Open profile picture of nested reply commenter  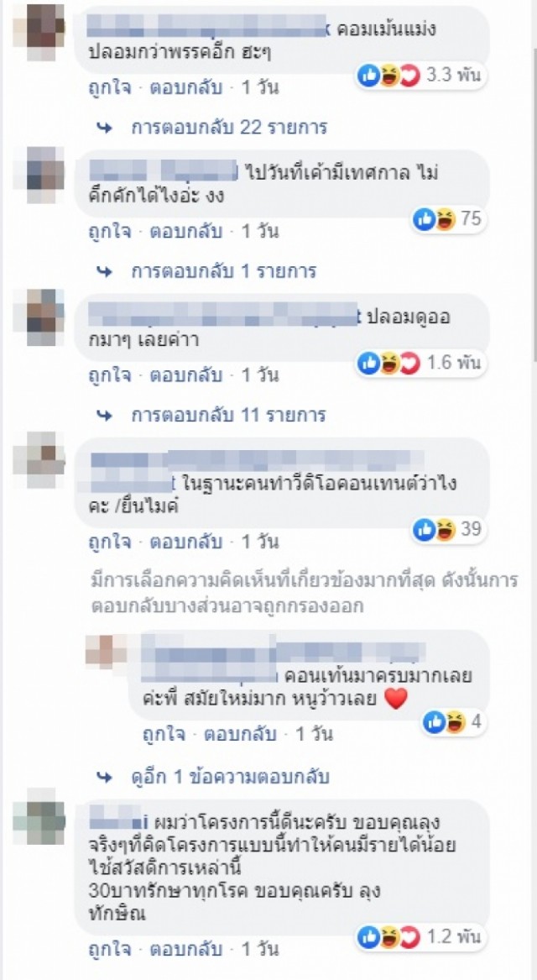pos(107,650)
